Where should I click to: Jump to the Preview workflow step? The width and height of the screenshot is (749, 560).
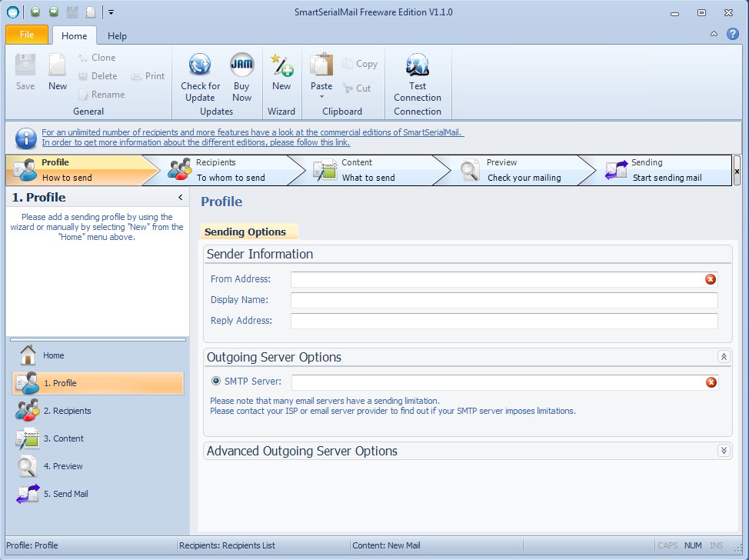[x=515, y=170]
